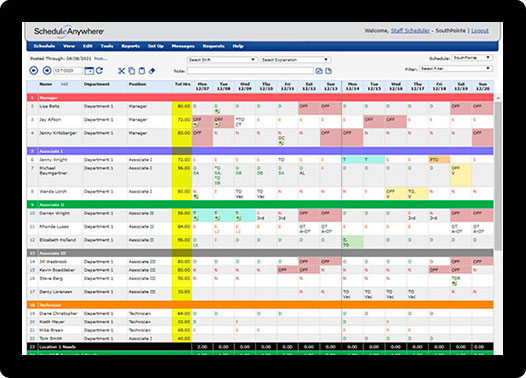
Task: Click the save note icon beside Note field
Action: point(319,71)
